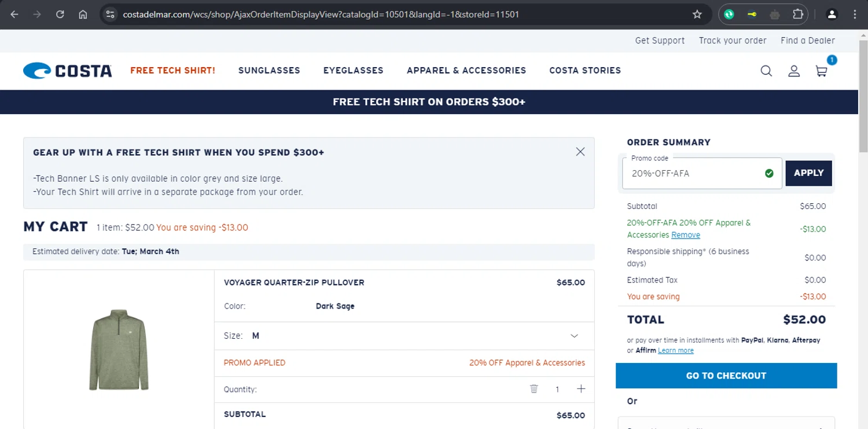Click the yellow key extension icon

click(x=752, y=14)
